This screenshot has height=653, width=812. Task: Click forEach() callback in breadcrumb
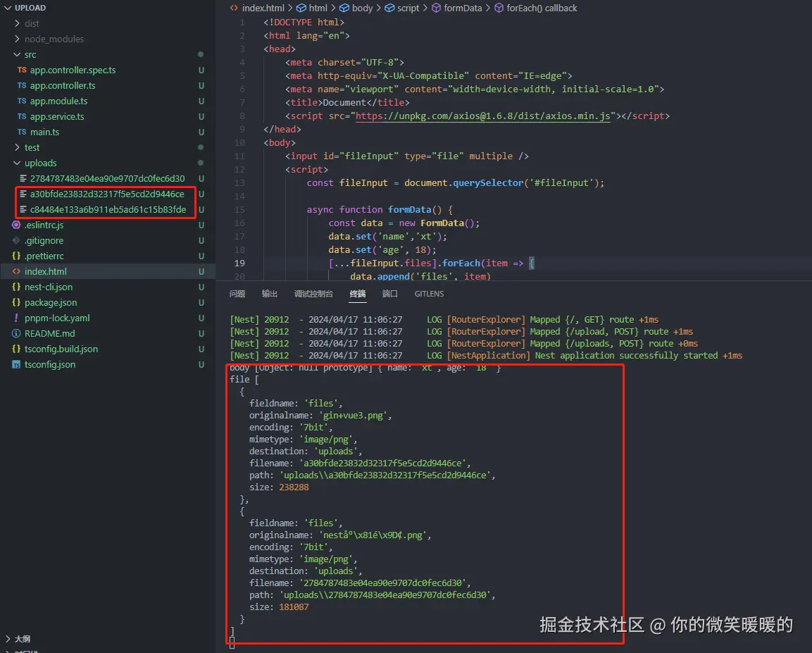[x=541, y=8]
